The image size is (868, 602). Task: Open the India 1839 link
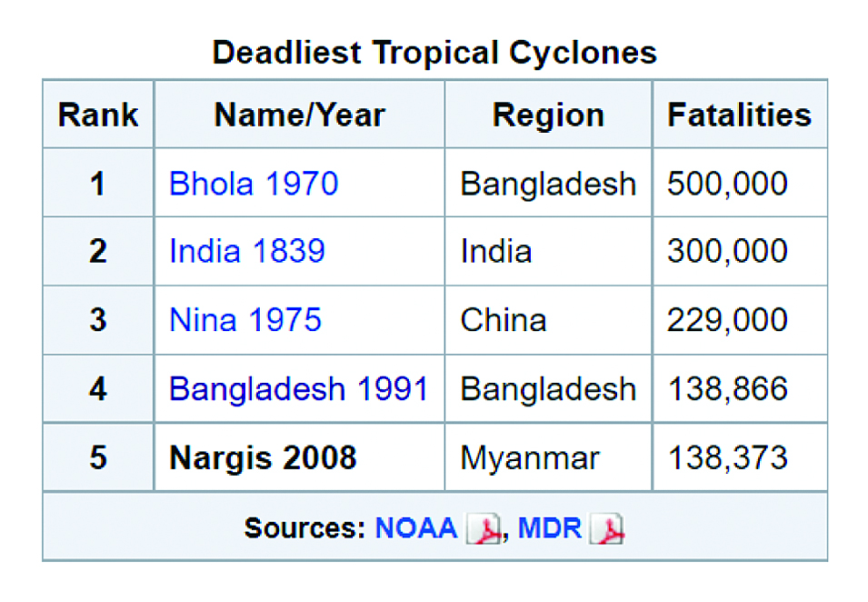click(247, 251)
